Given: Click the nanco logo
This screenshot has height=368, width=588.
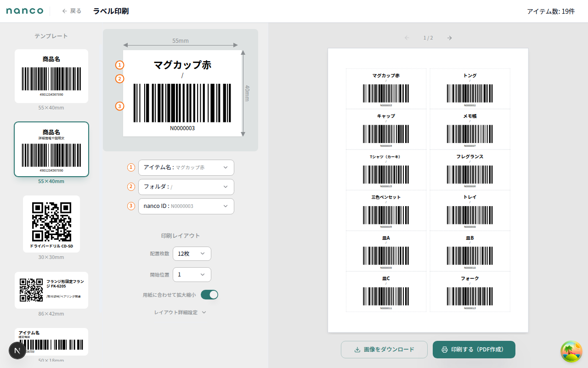Looking at the screenshot, I should 25,11.
